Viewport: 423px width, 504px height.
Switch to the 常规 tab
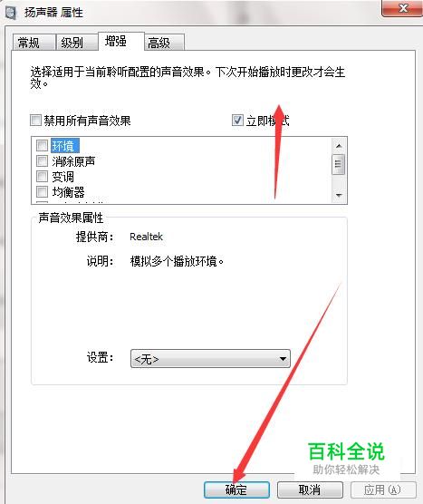coord(34,42)
